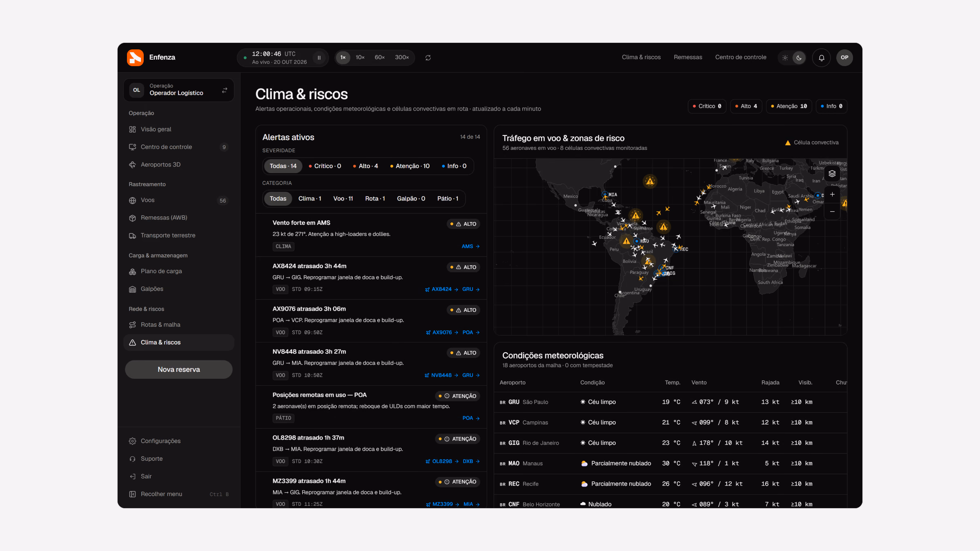Screen dimensions: 980x551
Task: Set simulation speed to 60×
Action: coord(379,58)
